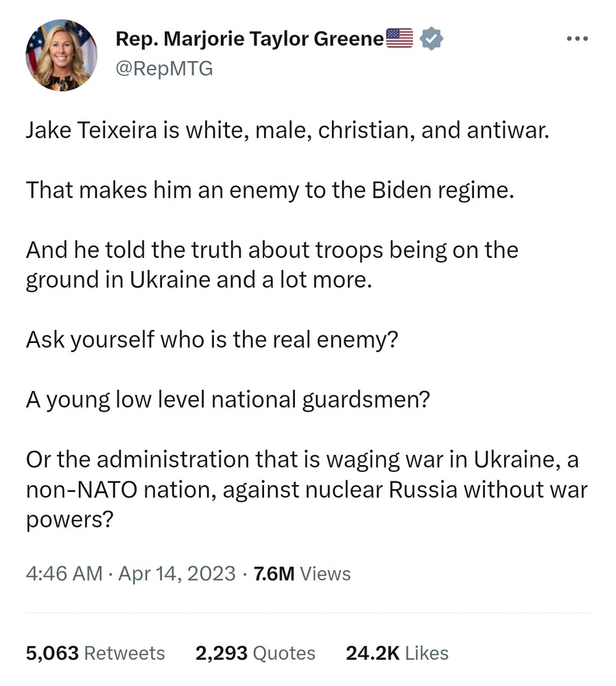Screen dimensions: 616x686
Task: Open the three-dot more options menu
Action: click(x=577, y=39)
